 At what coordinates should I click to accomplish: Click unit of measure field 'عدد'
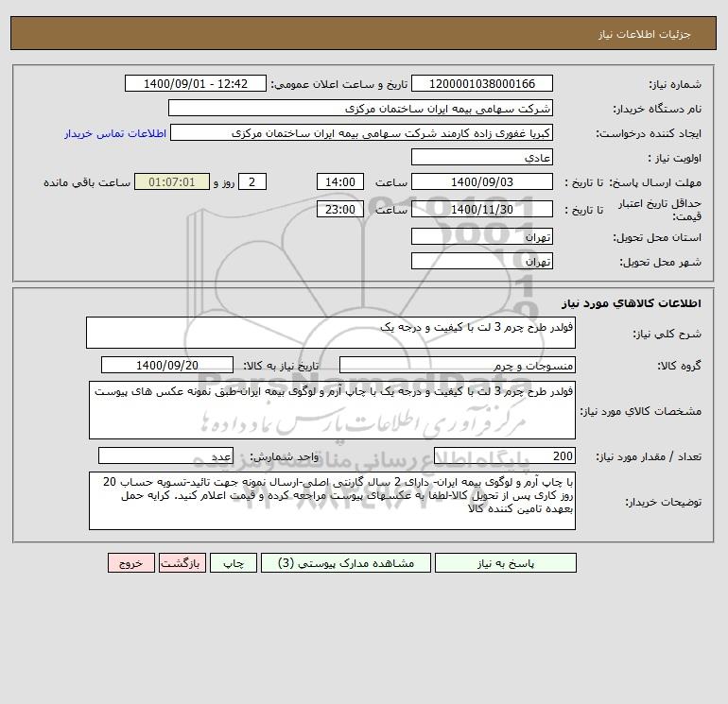(165, 455)
